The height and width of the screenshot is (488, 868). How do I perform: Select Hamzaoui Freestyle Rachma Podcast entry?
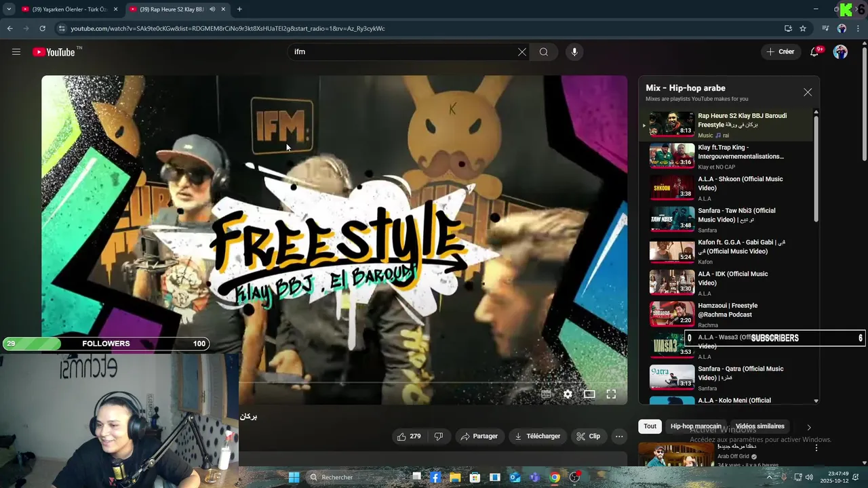(x=726, y=314)
